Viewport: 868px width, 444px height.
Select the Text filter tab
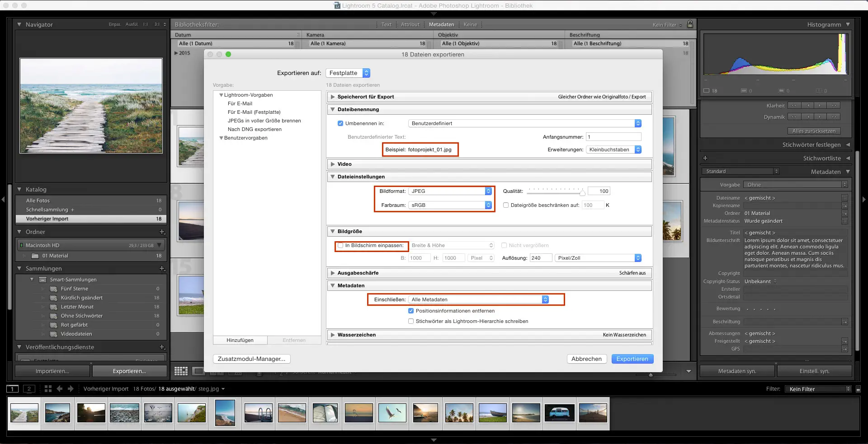point(386,24)
